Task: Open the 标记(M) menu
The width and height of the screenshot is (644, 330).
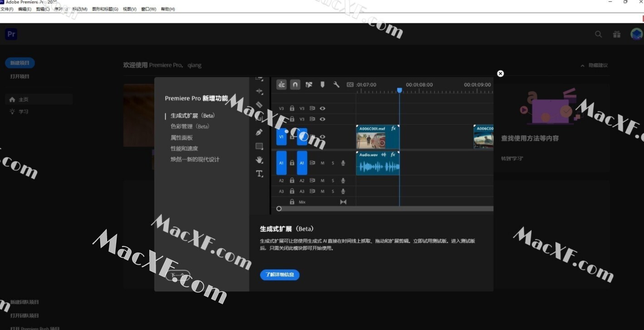Action: 80,9
